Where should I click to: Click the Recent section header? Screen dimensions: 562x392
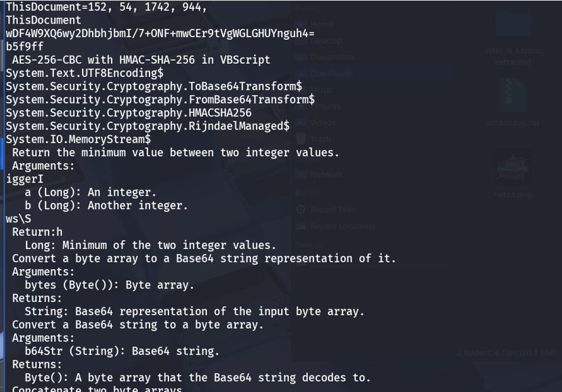[x=308, y=193]
